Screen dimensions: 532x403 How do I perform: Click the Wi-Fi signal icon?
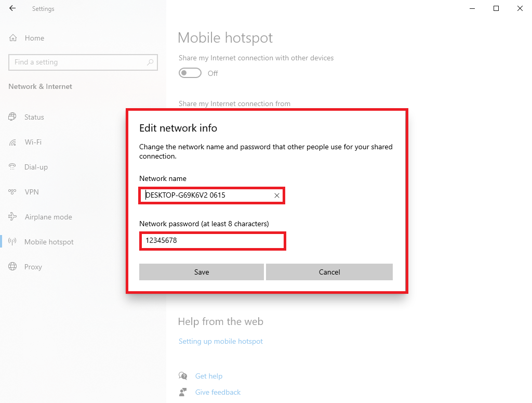pos(12,142)
